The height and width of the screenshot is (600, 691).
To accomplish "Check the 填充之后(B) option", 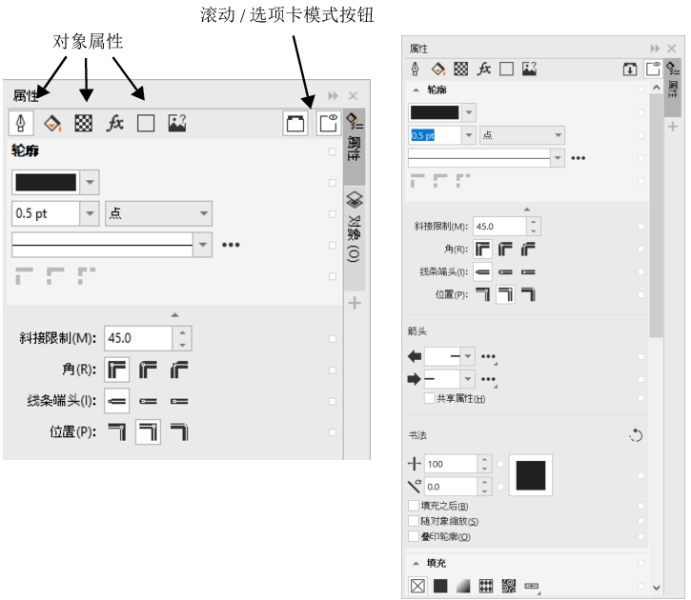I will click(414, 507).
